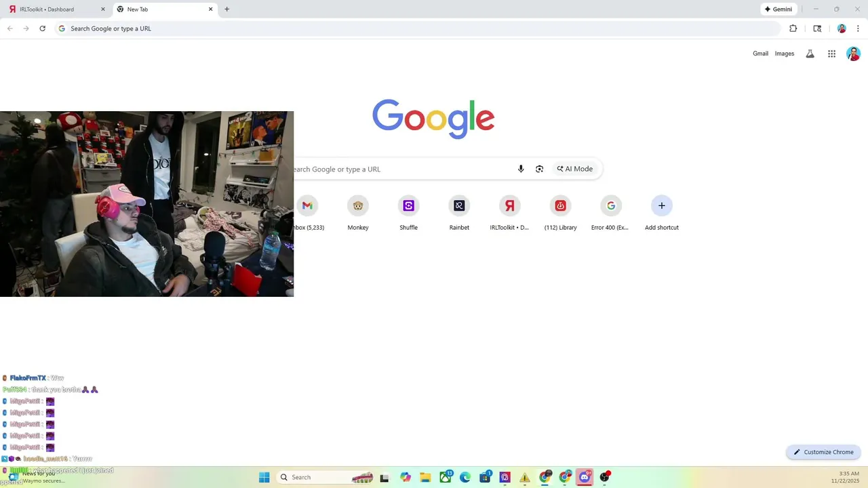Click the voice search microphone icon
Viewport: 868px width, 488px height.
(521, 169)
